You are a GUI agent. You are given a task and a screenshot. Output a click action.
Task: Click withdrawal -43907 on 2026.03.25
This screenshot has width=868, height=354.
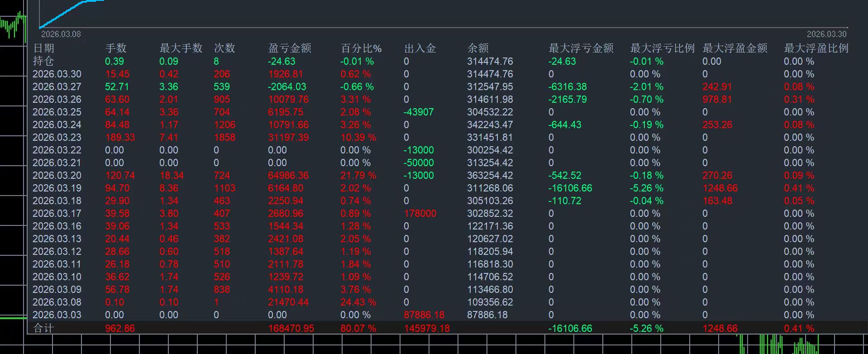pos(419,112)
